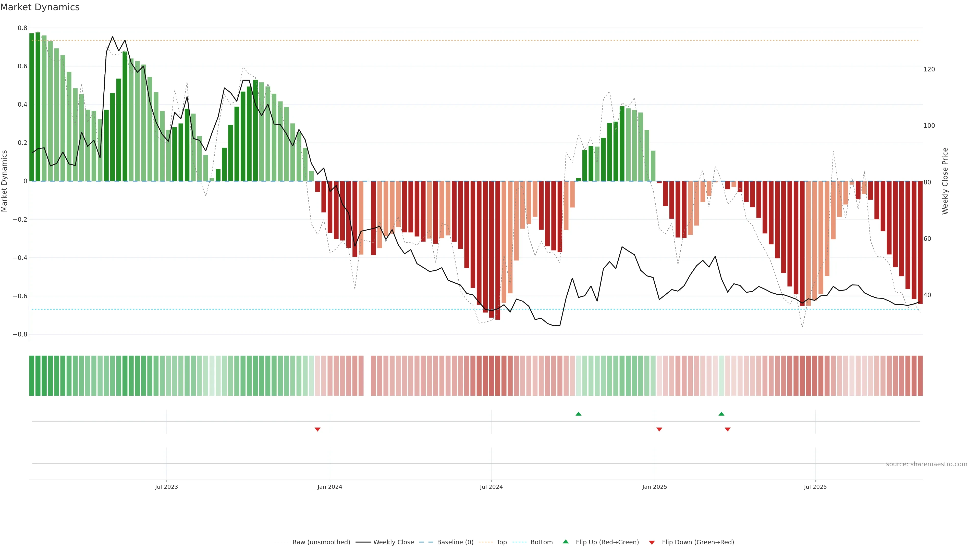Click the Market Dynamics chart title
Image resolution: width=980 pixels, height=551 pixels.
40,7
